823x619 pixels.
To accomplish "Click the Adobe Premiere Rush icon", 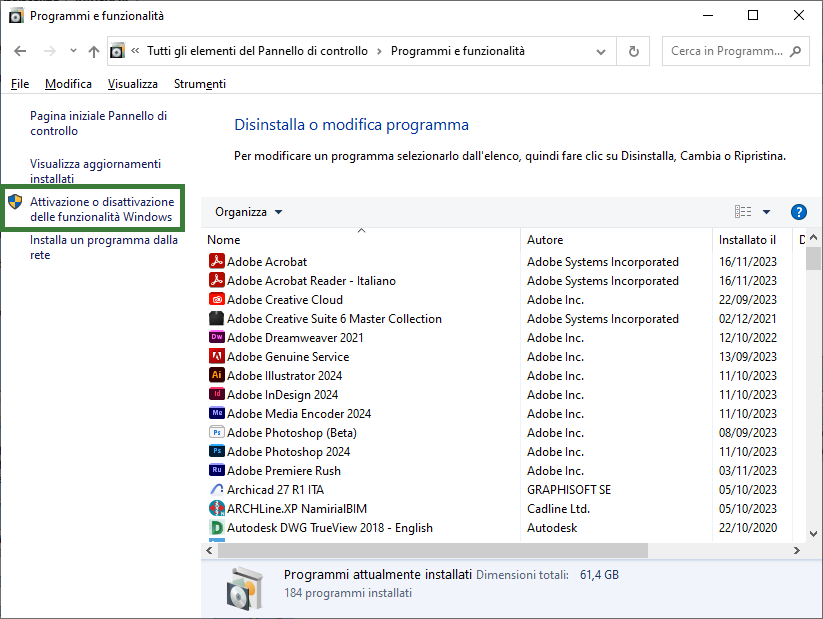I will click(x=217, y=470).
